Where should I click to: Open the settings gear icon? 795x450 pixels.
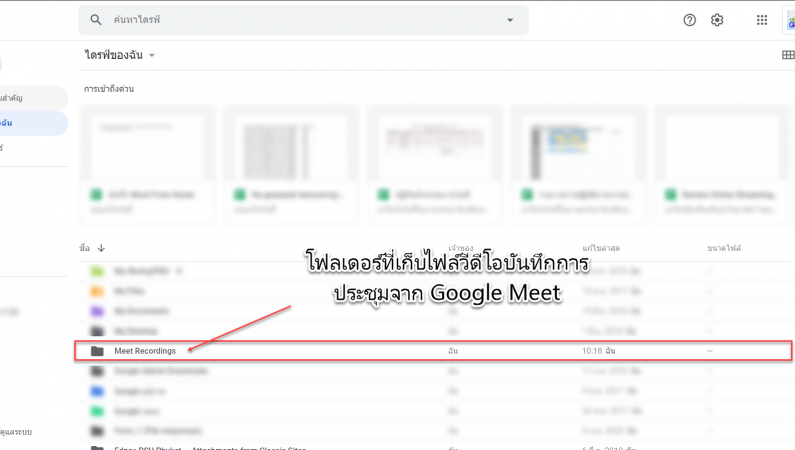coord(717,20)
